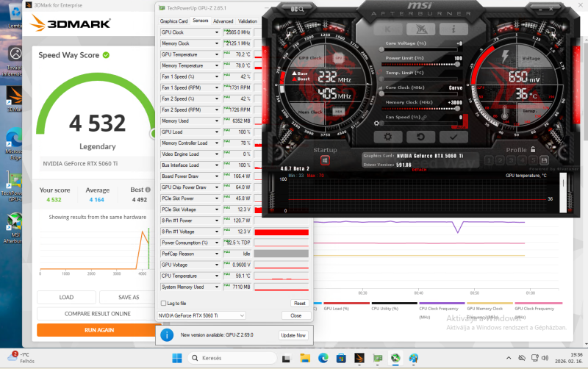Adjust the Memory Clock slider handle
This screenshot has height=369, width=588.
tap(457, 108)
